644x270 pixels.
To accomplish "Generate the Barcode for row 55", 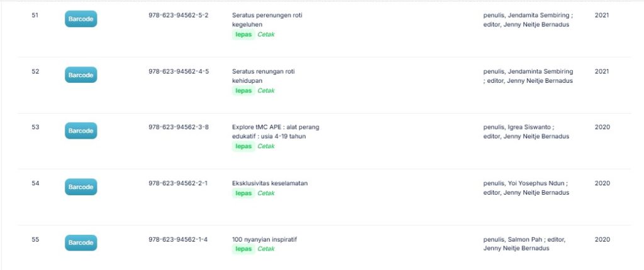I will [80, 243].
